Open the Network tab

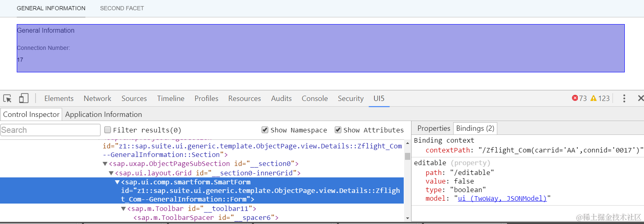pyautogui.click(x=97, y=99)
